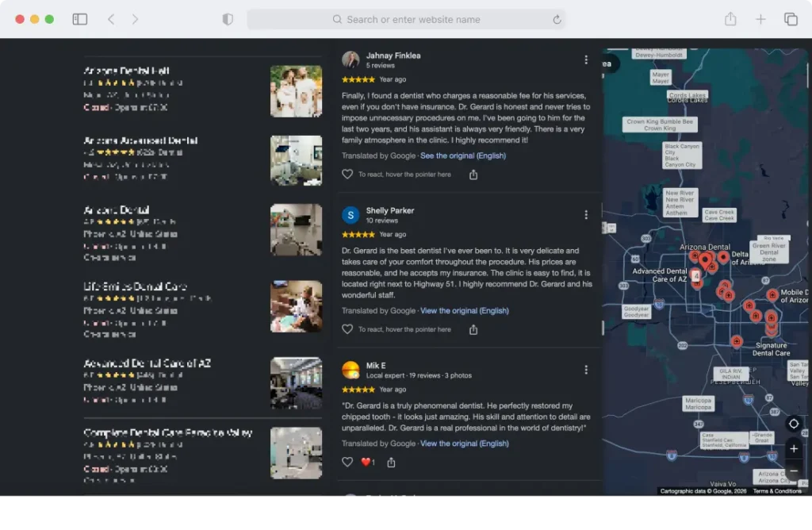Click the map's my-location target icon
The image size is (812, 530).
(793, 424)
